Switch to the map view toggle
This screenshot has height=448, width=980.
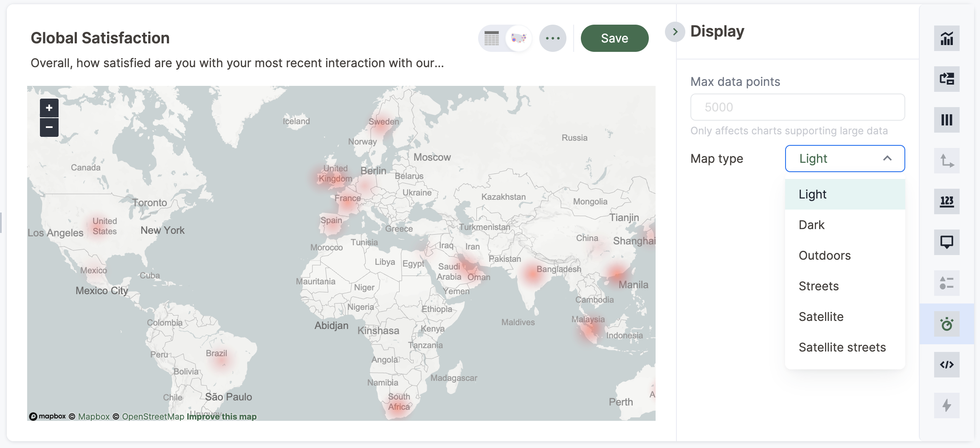pyautogui.click(x=518, y=38)
